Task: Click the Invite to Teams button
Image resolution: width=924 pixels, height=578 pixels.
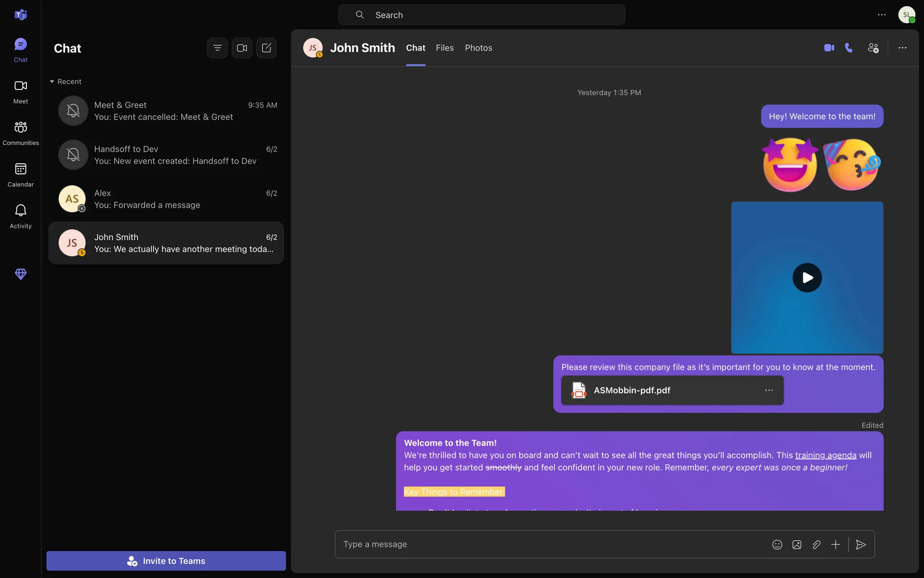Action: (x=166, y=561)
